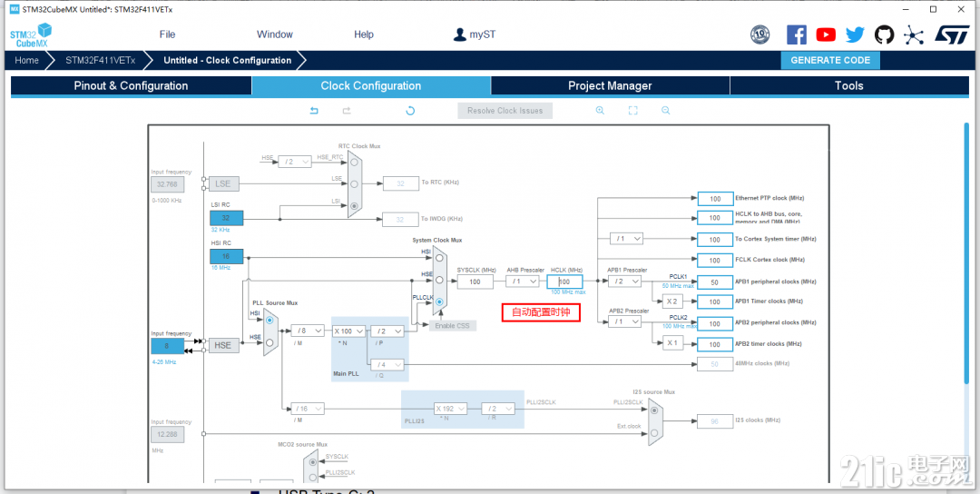Select PLLI2SCLK on I2S source Mux
The image size is (980, 494).
coord(653,410)
